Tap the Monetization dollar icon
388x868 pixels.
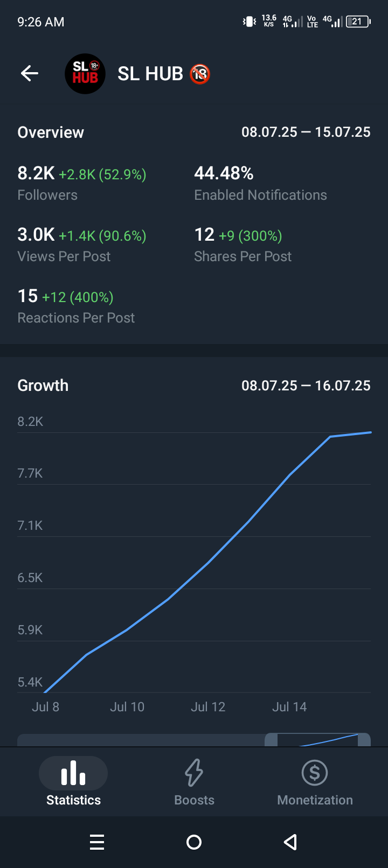315,773
